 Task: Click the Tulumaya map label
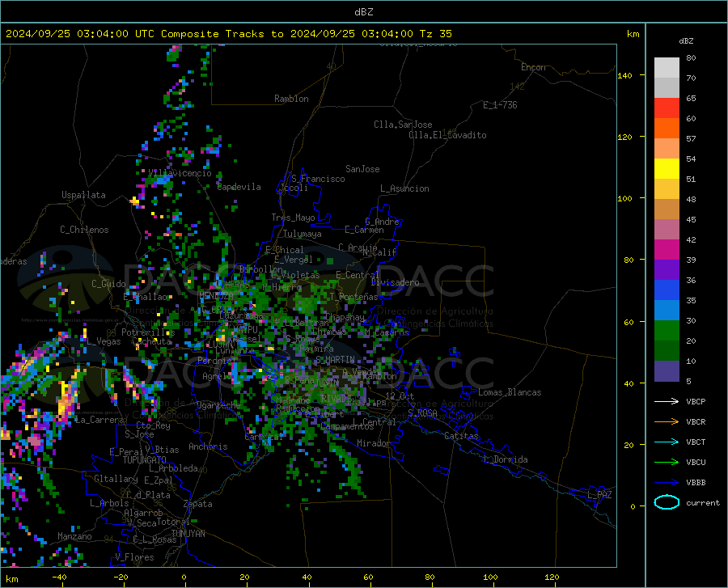302,234
